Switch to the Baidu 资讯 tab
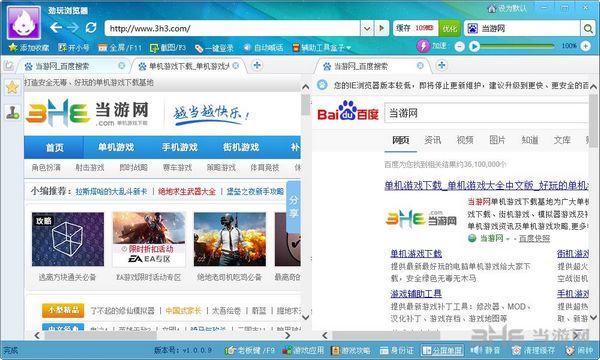 coord(432,140)
